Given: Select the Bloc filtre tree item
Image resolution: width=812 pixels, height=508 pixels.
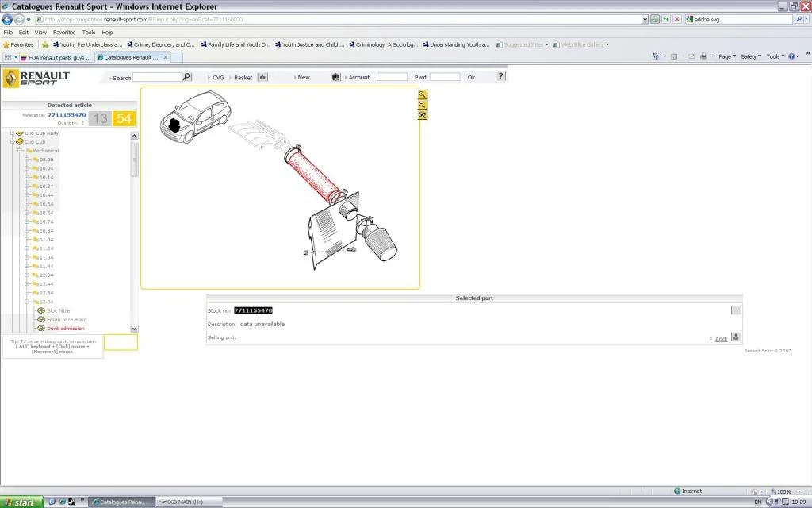Looking at the screenshot, I should (58, 311).
